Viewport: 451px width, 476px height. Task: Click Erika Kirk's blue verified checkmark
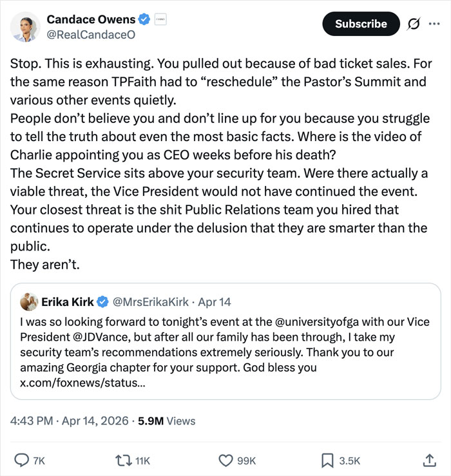click(x=104, y=301)
